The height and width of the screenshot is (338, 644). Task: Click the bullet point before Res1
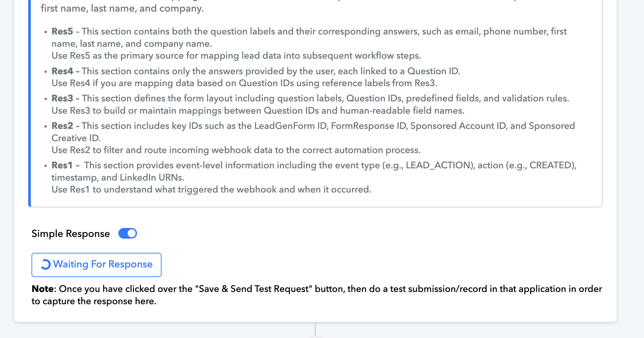coord(45,166)
